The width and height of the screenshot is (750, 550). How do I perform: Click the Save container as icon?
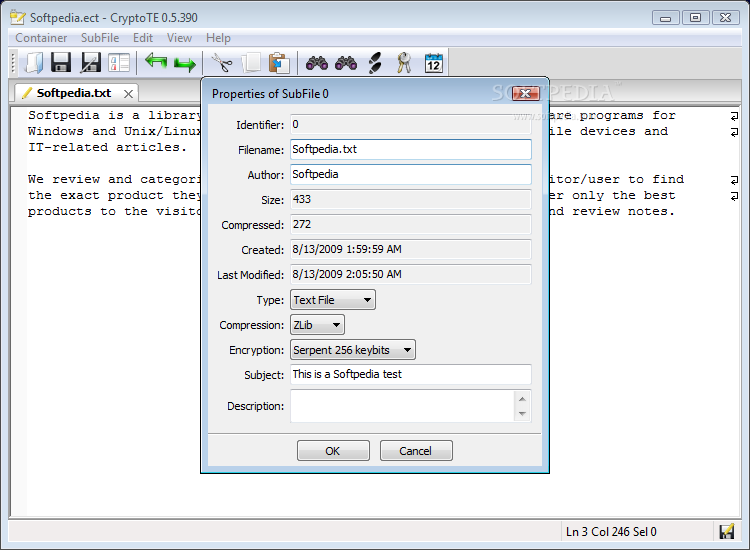point(90,63)
